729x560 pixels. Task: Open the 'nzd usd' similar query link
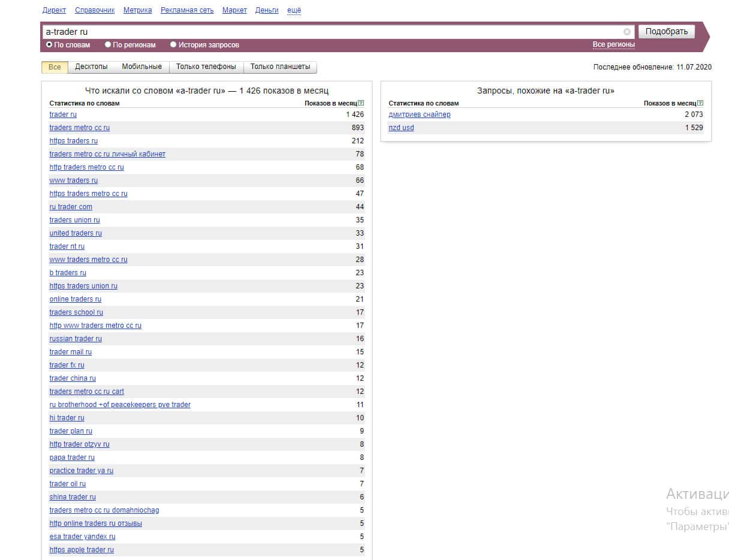pos(401,128)
